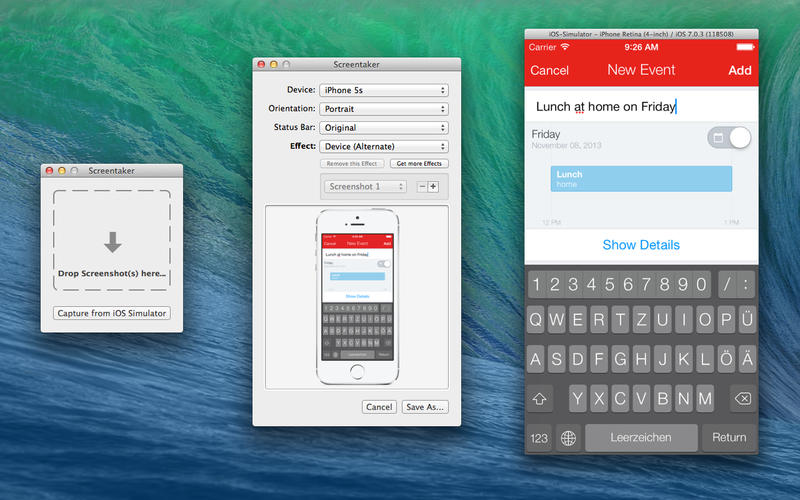Click the blue Lunch event block

pos(641,179)
